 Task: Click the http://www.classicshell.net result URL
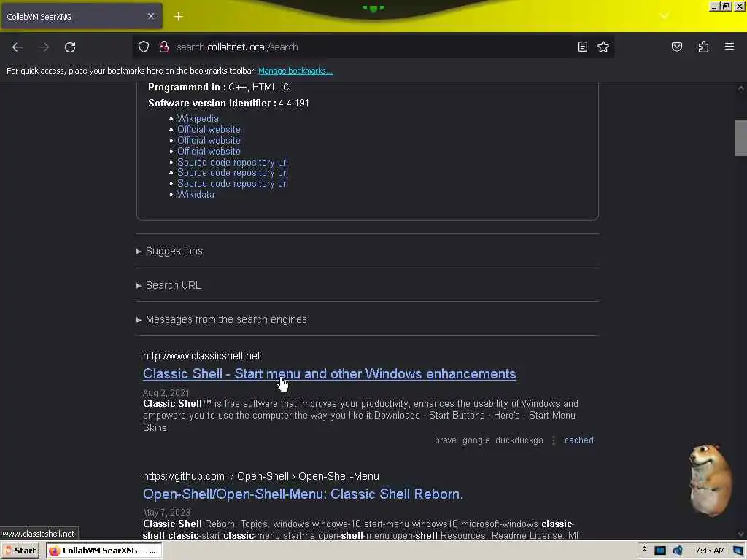click(201, 356)
